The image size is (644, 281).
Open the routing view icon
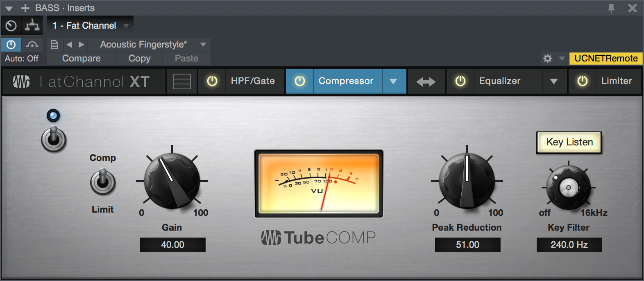[x=32, y=26]
